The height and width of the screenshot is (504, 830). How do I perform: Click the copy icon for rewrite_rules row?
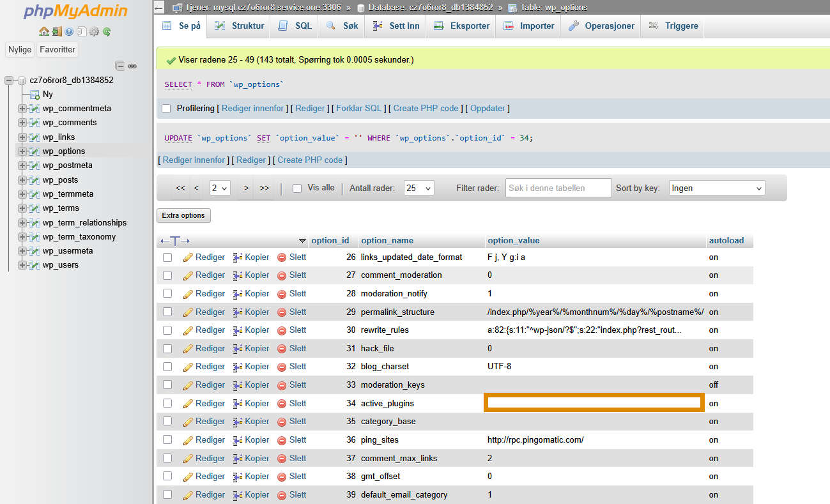tap(238, 330)
